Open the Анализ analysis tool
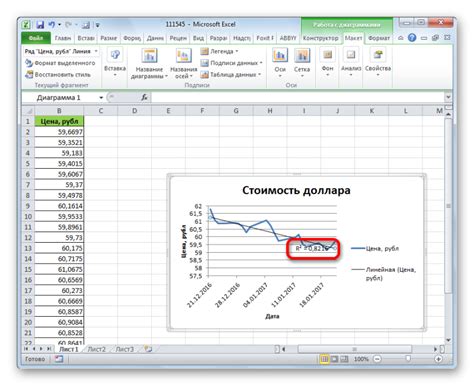The width and height of the screenshot is (474, 386). 351,62
